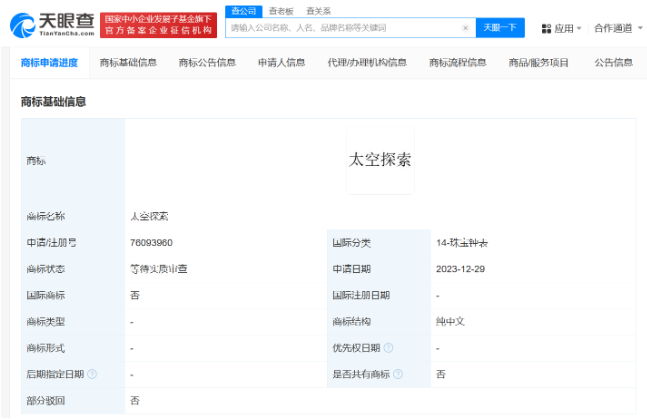Click the 天眼一下 search button
The image size is (647, 419).
(500, 28)
